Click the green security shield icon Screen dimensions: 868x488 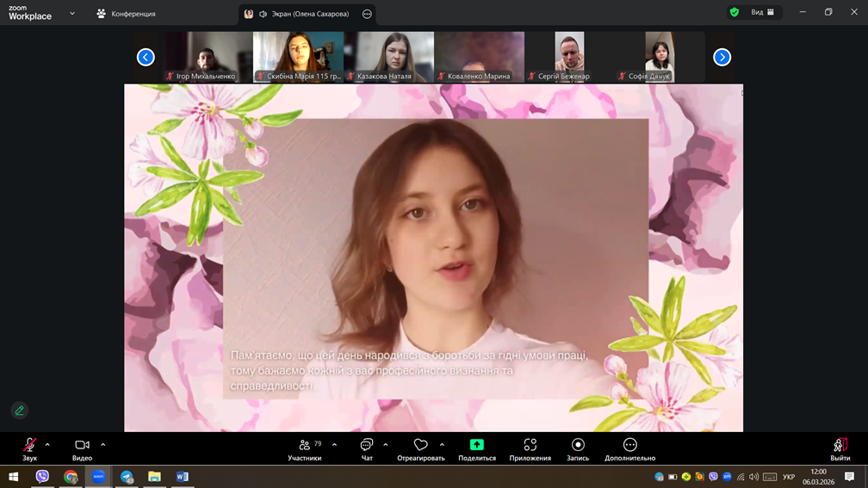(x=734, y=13)
